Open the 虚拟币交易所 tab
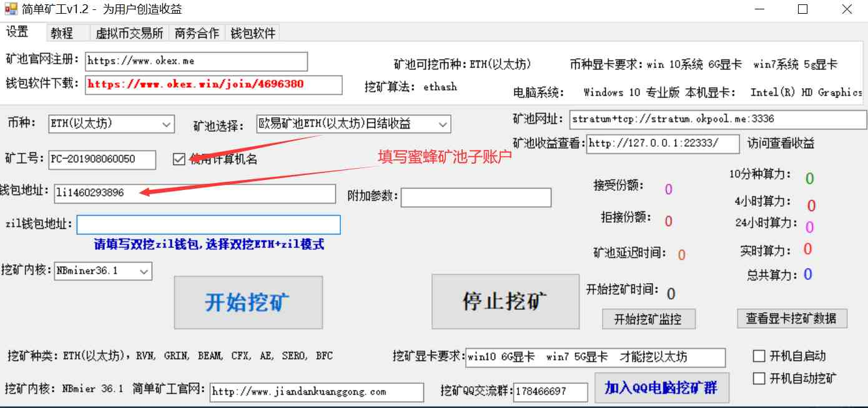The width and height of the screenshot is (868, 408). click(129, 33)
